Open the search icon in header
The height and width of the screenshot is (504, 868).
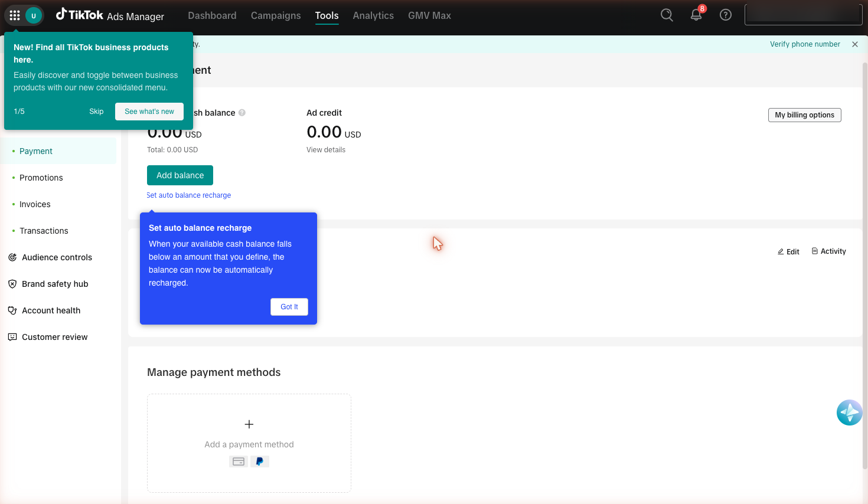(667, 15)
